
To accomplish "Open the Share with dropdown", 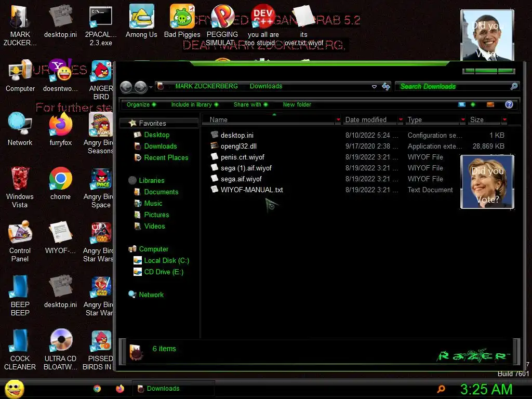I will coord(251,104).
